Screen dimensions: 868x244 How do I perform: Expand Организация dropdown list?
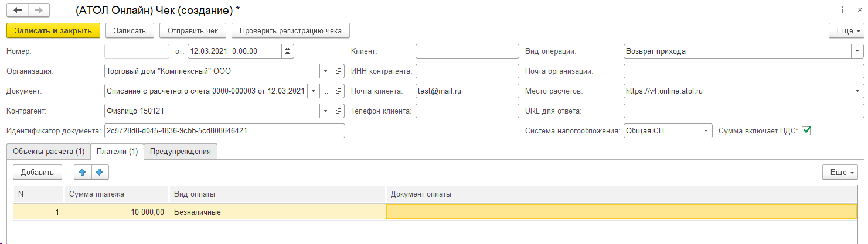click(x=326, y=71)
